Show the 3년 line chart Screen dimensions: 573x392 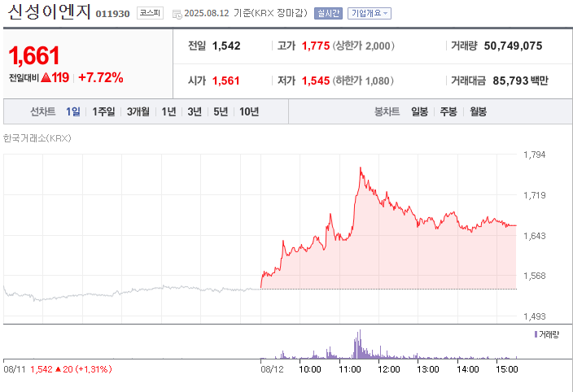click(195, 111)
